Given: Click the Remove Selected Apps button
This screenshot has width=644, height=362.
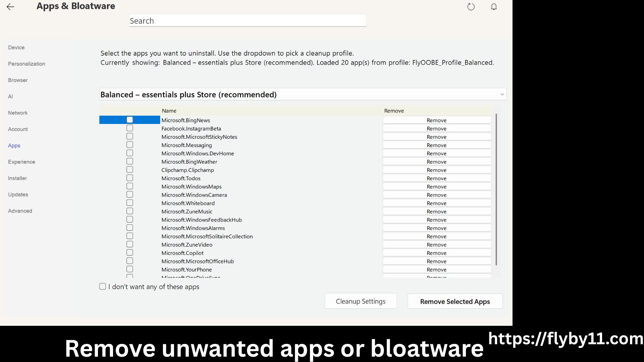Looking at the screenshot, I should 455,301.
